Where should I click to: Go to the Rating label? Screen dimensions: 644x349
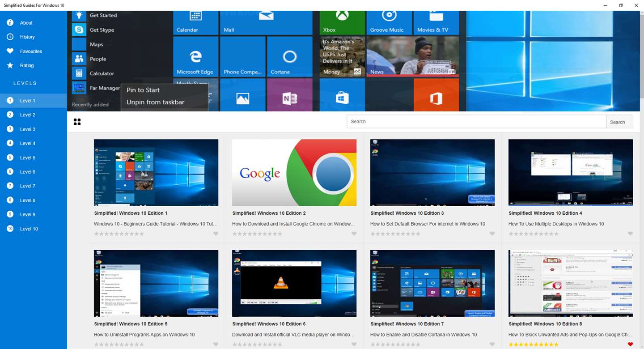pos(27,66)
